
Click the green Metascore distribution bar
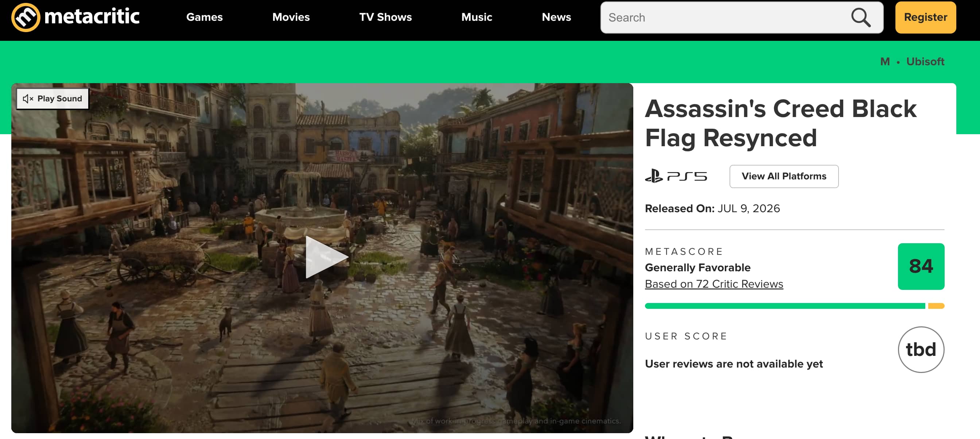click(785, 306)
